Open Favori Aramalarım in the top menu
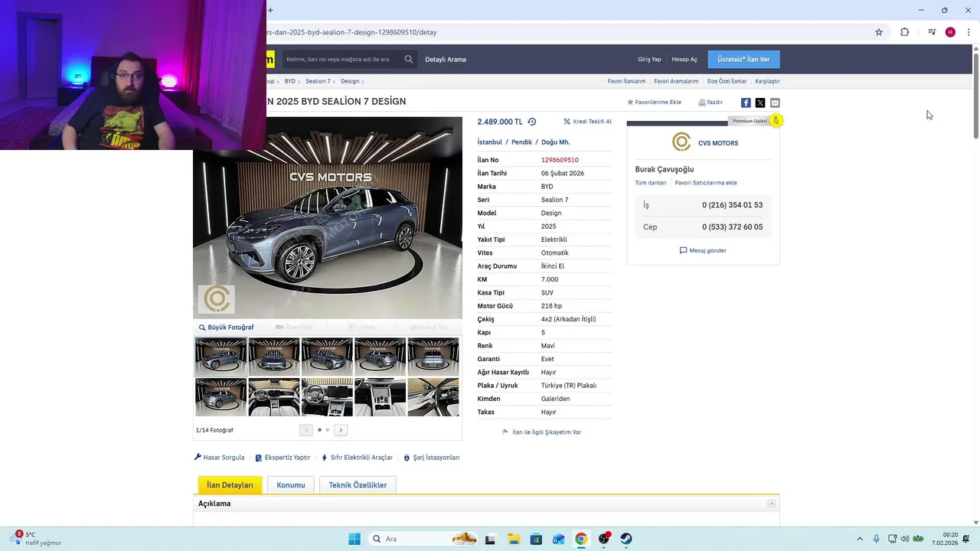The image size is (980, 551). 676,81
